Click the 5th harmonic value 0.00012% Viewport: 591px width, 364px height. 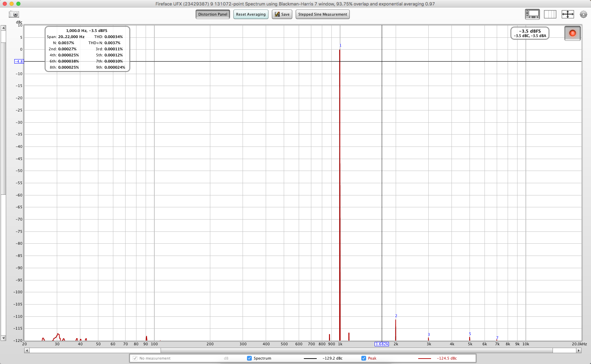(114, 55)
